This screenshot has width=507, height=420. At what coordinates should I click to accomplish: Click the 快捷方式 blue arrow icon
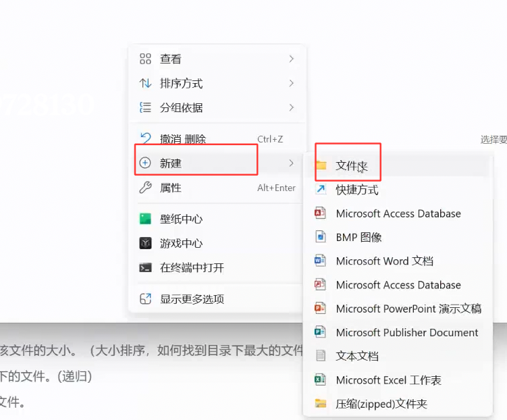321,189
